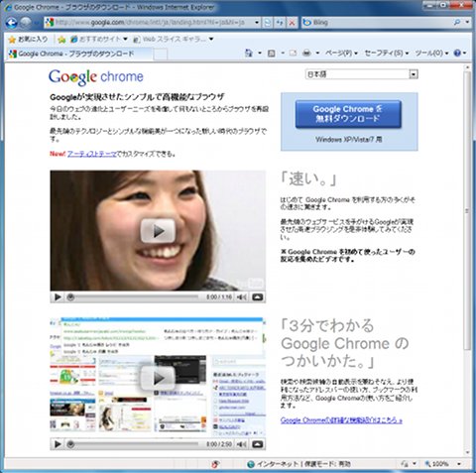Click the 0:00 / 2:50 time display
Image resolution: width=476 pixels, height=473 pixels.
pos(219,444)
